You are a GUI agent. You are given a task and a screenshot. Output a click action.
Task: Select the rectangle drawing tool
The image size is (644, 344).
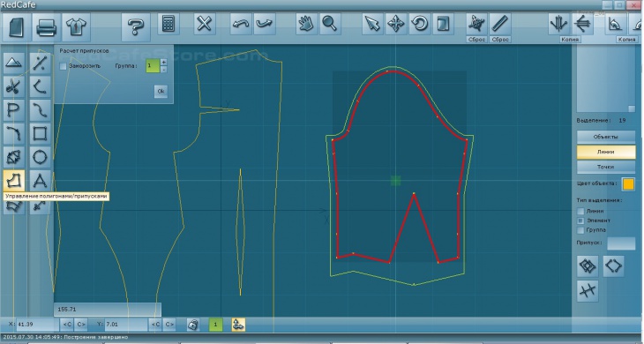40,134
